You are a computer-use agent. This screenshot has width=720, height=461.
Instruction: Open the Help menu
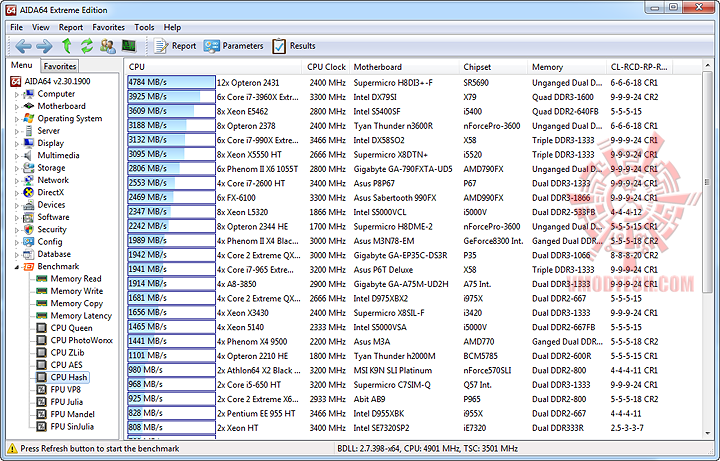pos(172,28)
